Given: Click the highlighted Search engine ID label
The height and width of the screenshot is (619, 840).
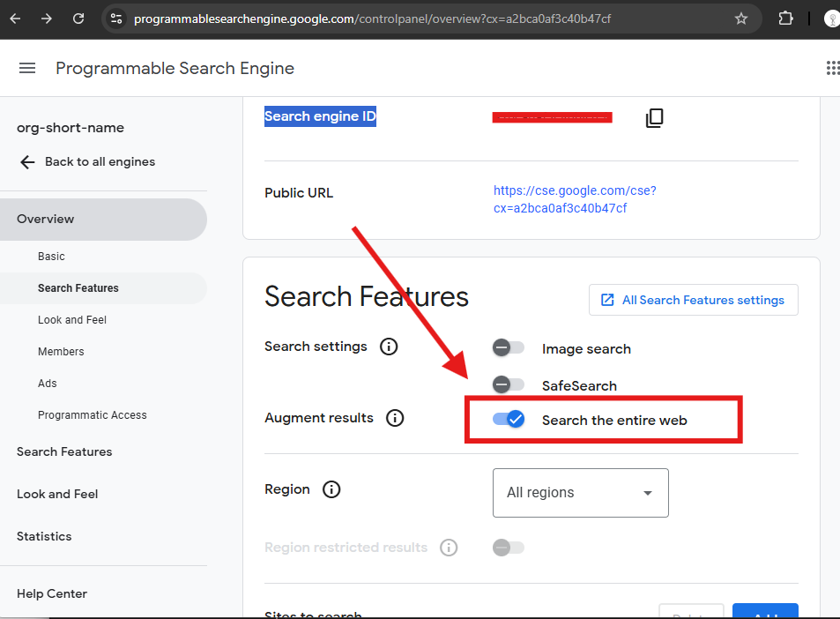Looking at the screenshot, I should 320,116.
